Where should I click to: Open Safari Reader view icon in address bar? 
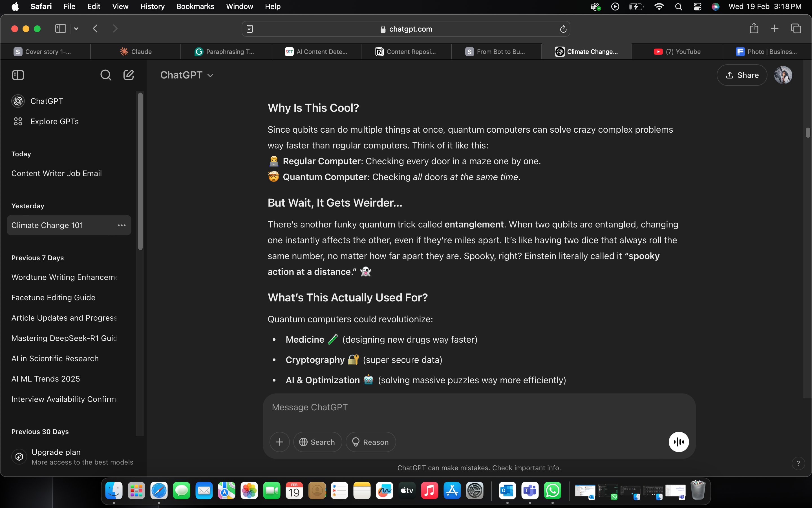click(250, 29)
